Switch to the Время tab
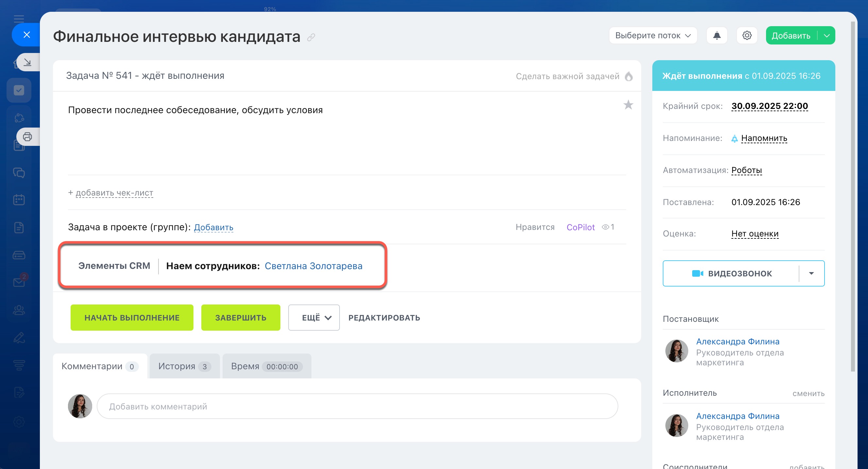868x469 pixels. (266, 366)
